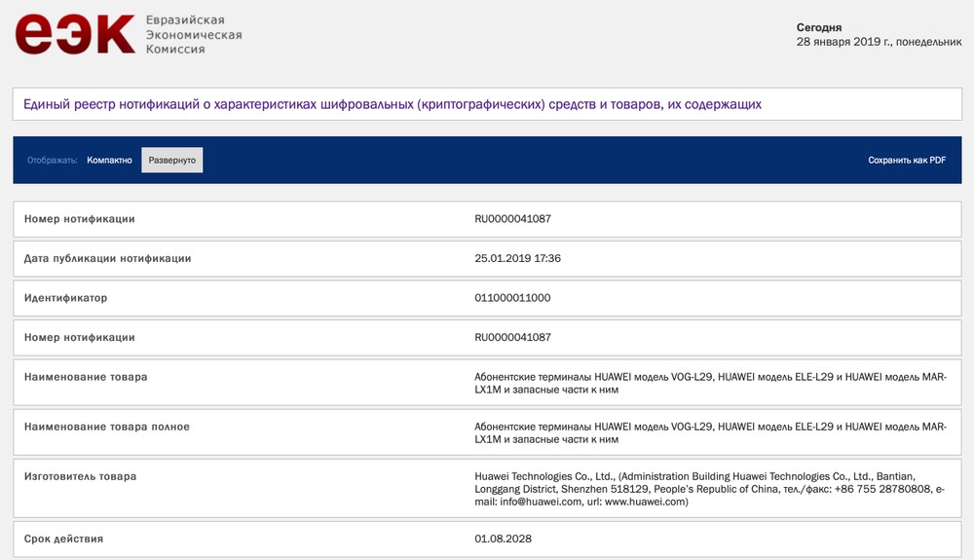974x560 pixels.
Task: Switch display to Компактно view
Action: click(x=109, y=160)
